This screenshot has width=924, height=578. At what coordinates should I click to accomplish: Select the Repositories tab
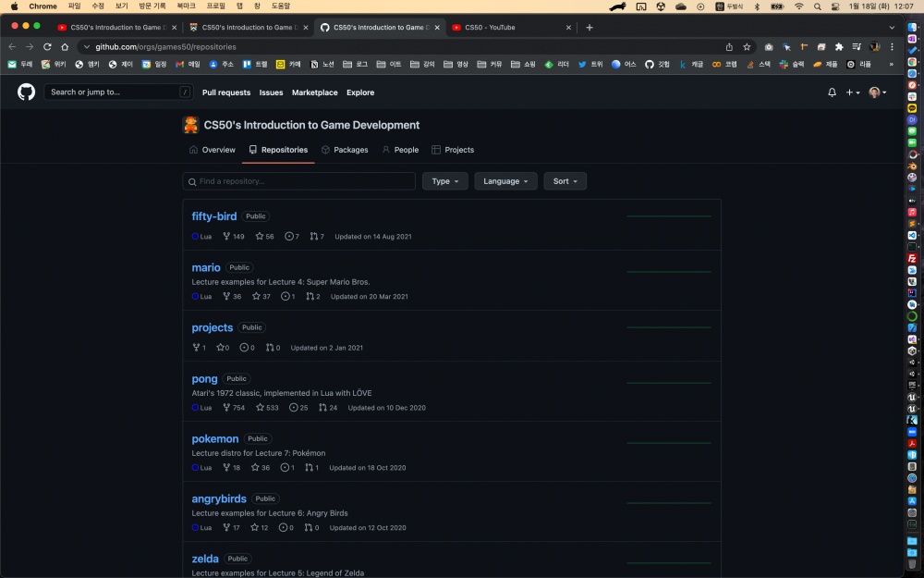[x=278, y=150]
